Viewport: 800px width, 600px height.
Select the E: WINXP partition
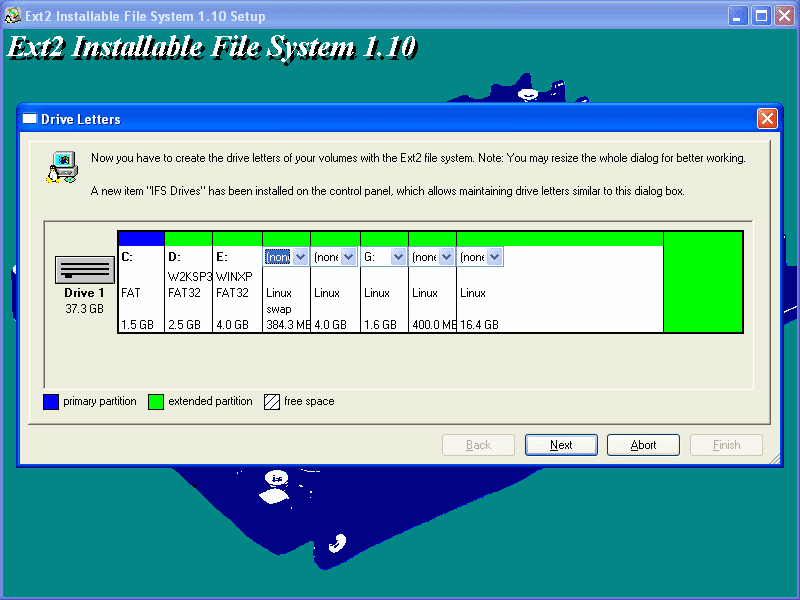coord(237,295)
